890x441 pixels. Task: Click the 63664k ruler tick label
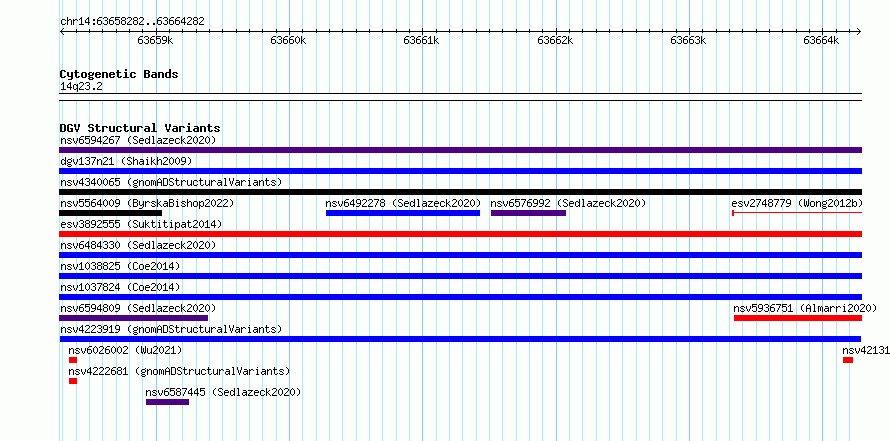(822, 40)
